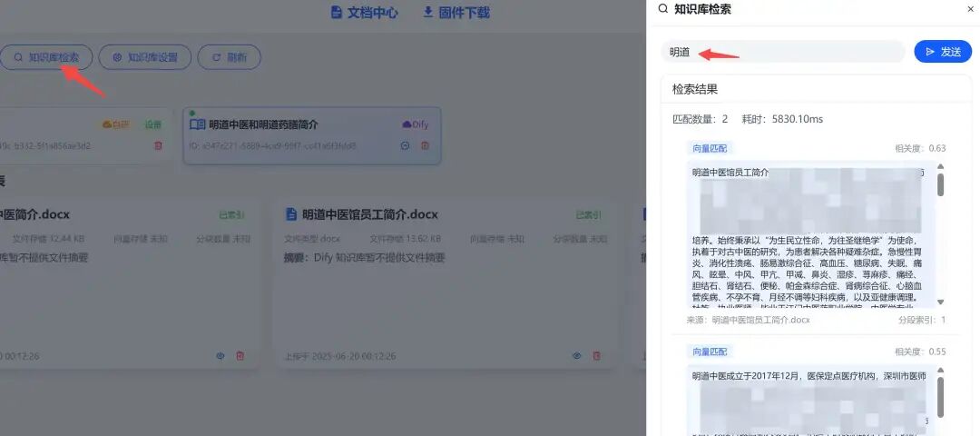Click the first result's scrollbar thumb

click(941, 185)
